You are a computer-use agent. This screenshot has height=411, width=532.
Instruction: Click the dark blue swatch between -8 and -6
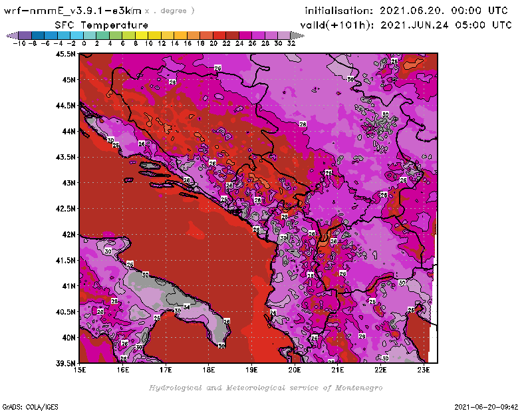pyautogui.click(x=38, y=35)
